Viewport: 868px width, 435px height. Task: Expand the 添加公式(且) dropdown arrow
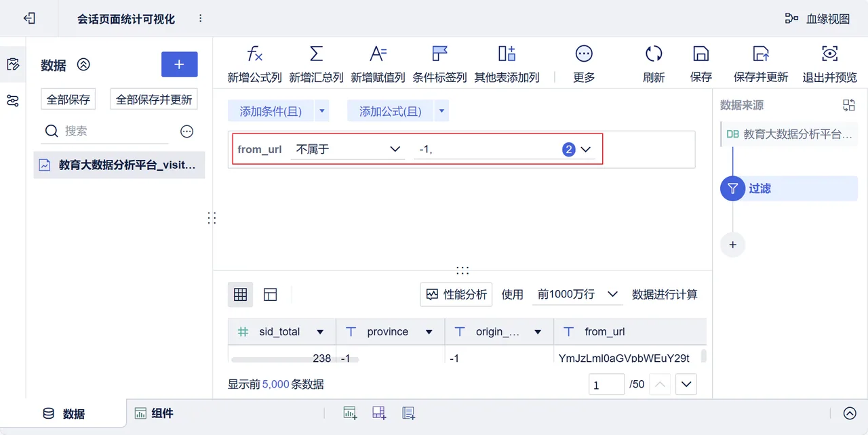441,111
